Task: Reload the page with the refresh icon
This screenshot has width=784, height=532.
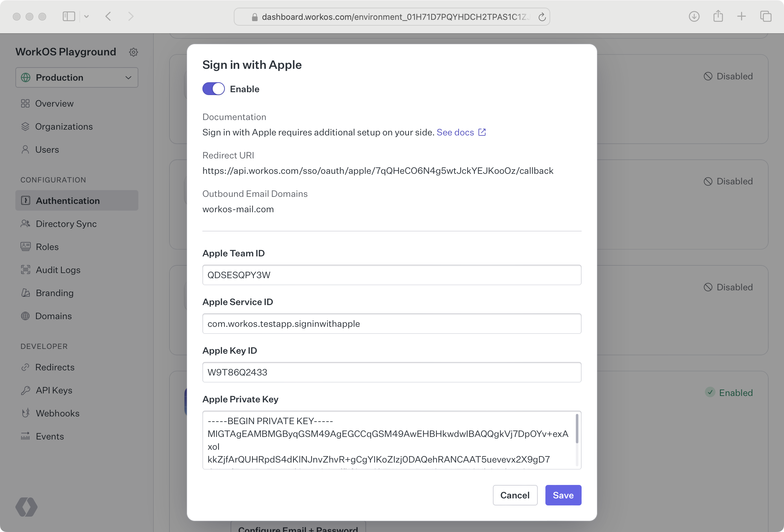Action: 542,17
